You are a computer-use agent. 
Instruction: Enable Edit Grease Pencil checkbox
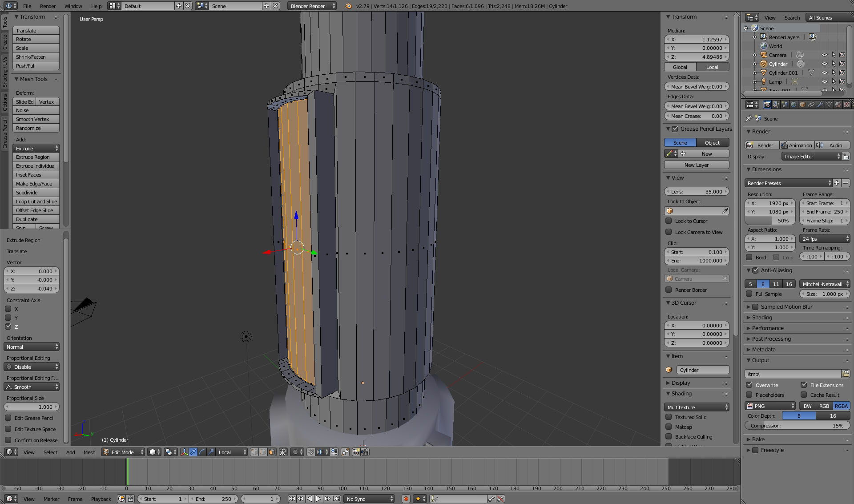[8, 418]
